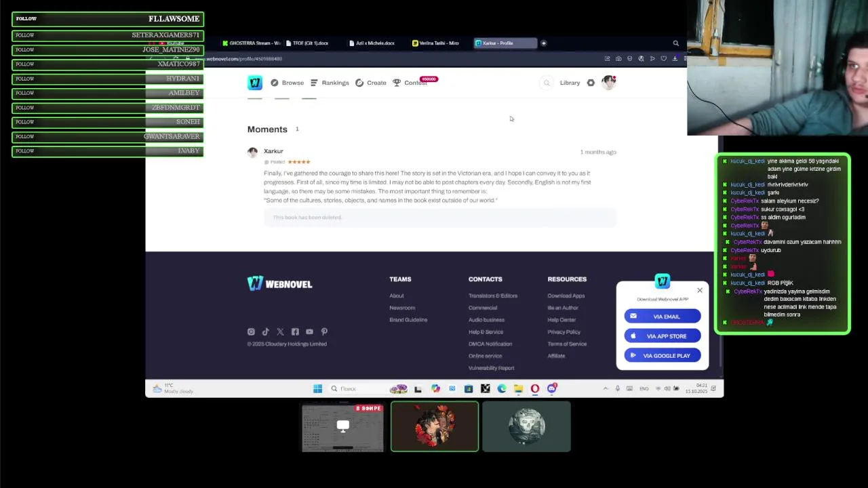Open the TikTok icon in the footer

click(266, 331)
